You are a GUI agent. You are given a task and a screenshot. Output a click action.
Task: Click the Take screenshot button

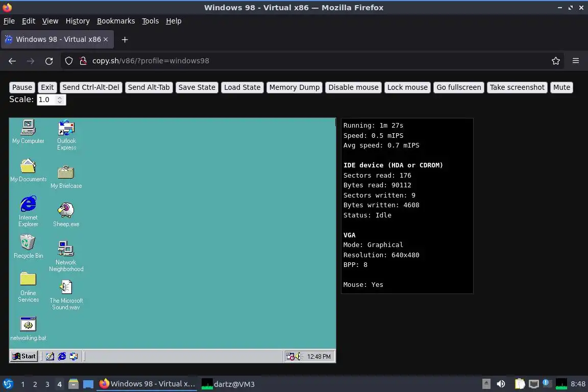coord(517,87)
